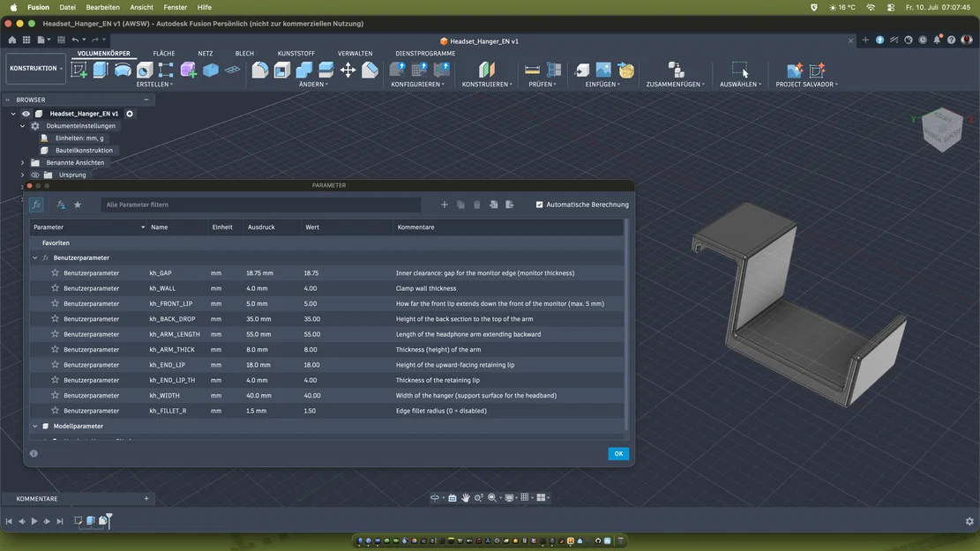Add a new user parameter with plus icon
The image size is (980, 551).
click(445, 205)
